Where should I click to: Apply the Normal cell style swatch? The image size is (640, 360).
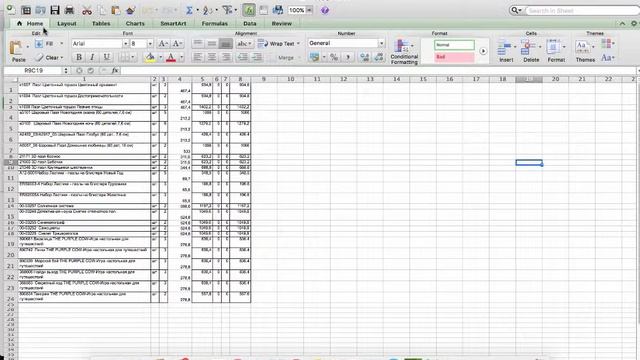454,45
